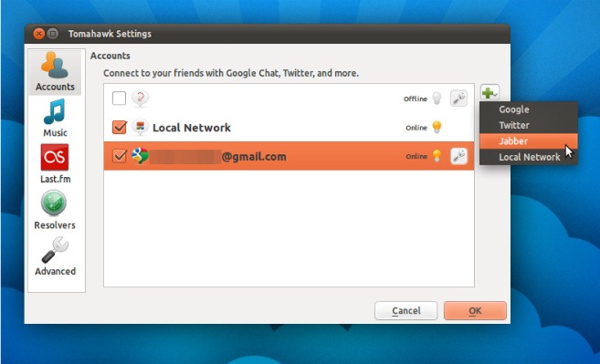Click the Offline status label

click(x=416, y=99)
